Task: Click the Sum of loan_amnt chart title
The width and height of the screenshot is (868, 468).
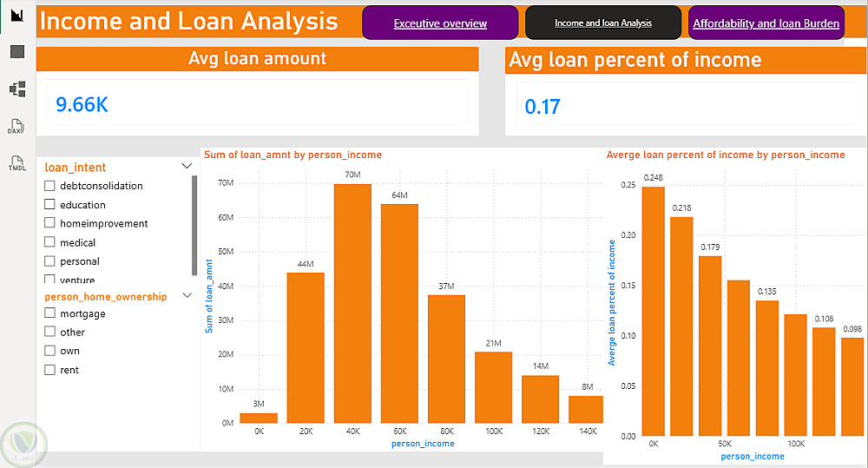Action: pos(293,155)
